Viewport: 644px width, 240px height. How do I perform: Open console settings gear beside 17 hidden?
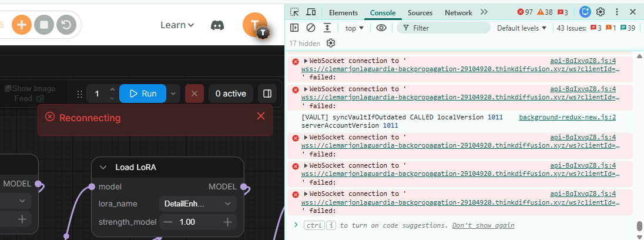point(331,43)
